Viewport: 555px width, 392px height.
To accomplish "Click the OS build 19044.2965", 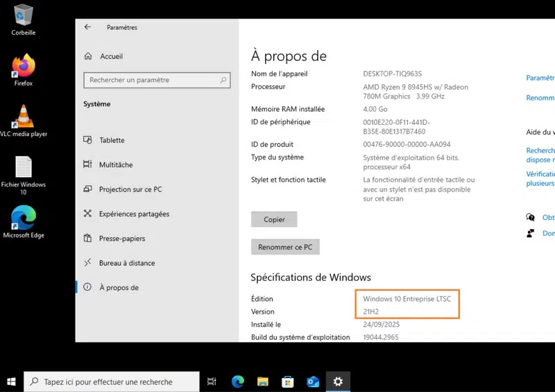I will coord(380,337).
